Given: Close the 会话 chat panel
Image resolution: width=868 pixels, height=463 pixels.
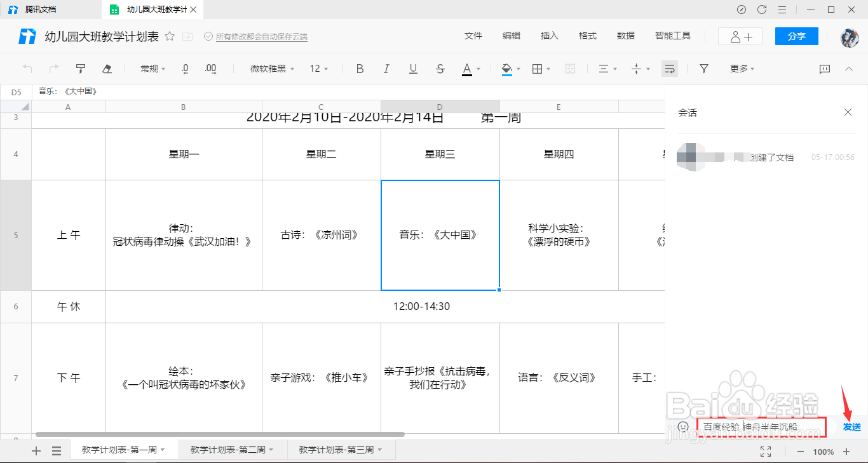Looking at the screenshot, I should (848, 112).
